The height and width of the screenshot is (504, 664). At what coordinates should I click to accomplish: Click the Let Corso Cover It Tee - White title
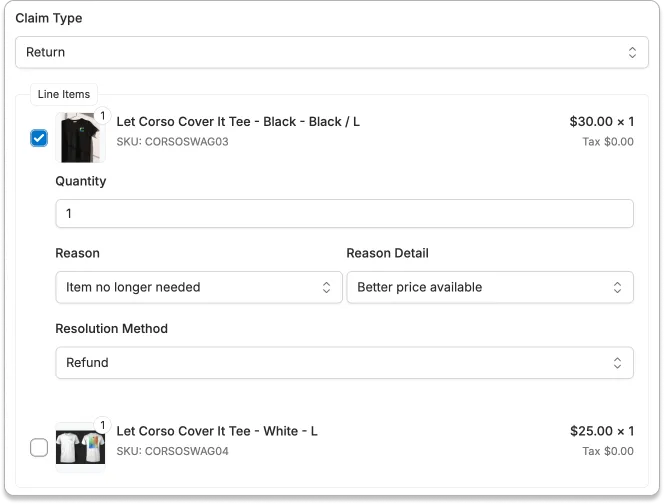pos(217,431)
